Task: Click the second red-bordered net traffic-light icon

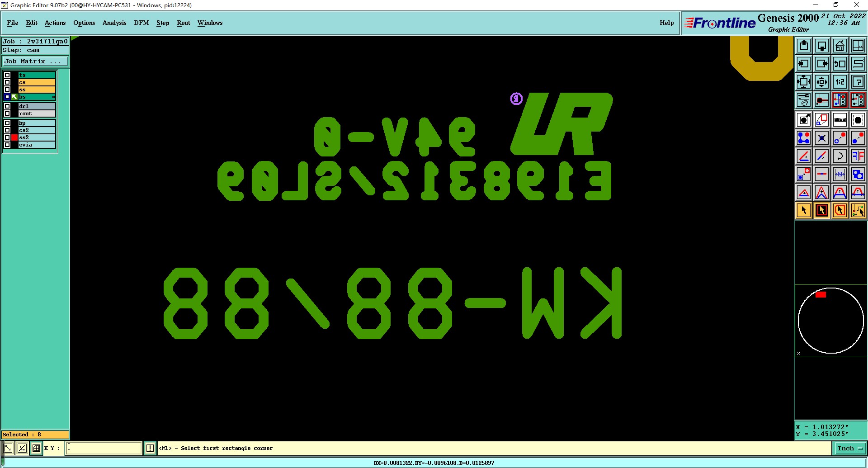Action: 858,100
